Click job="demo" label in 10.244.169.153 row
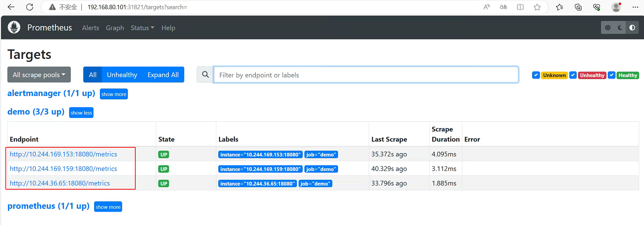The image size is (644, 225). 321,155
